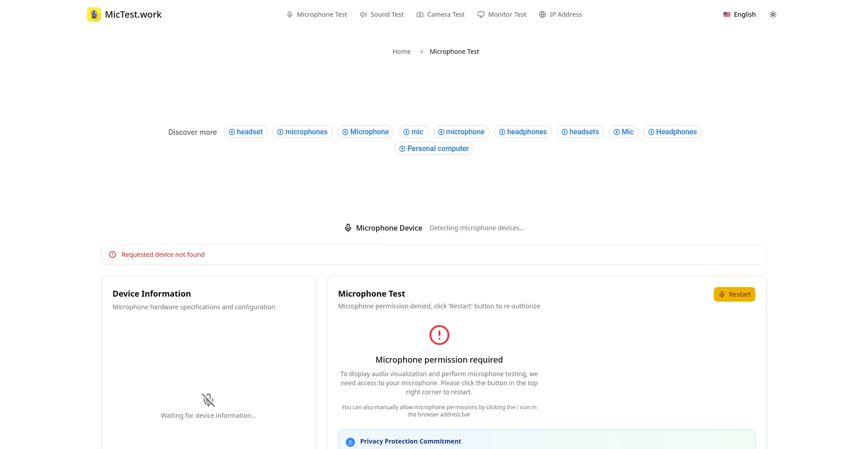This screenshot has width=868, height=449.
Task: Open Microphone Test in top navigation
Action: point(317,14)
